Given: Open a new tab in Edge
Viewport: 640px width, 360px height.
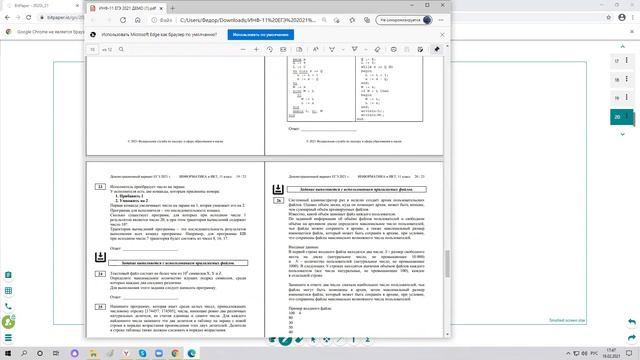Looking at the screenshot, I should click(173, 8).
